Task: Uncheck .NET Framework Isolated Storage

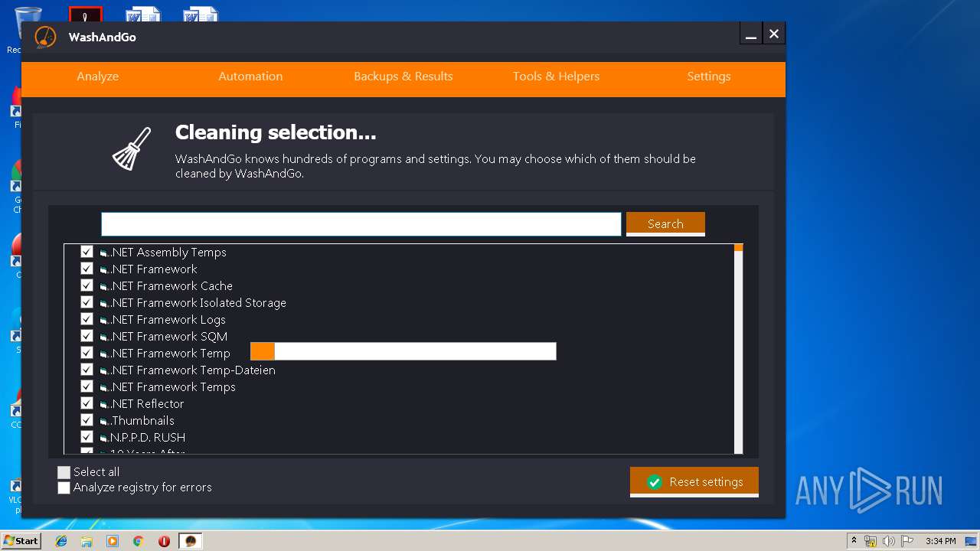Action: (x=87, y=302)
